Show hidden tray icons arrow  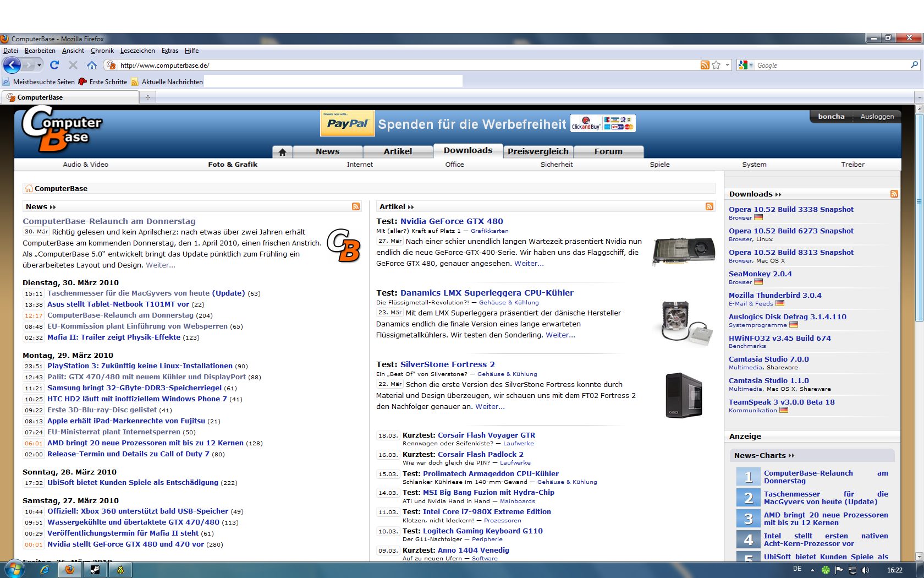[812, 570]
